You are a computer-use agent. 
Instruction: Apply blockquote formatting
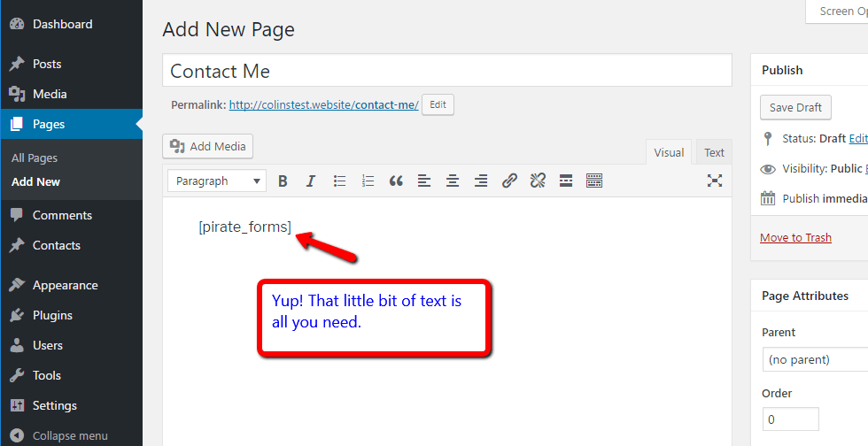pyautogui.click(x=396, y=181)
